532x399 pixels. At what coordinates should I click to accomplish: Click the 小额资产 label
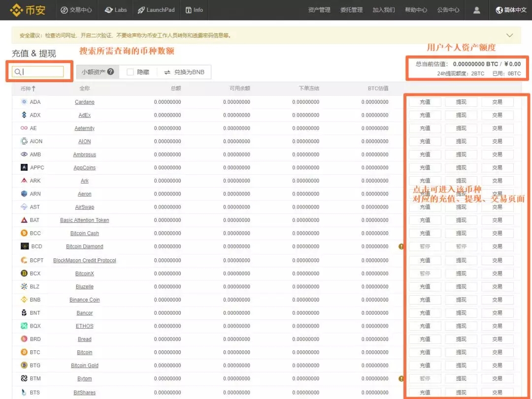click(93, 72)
